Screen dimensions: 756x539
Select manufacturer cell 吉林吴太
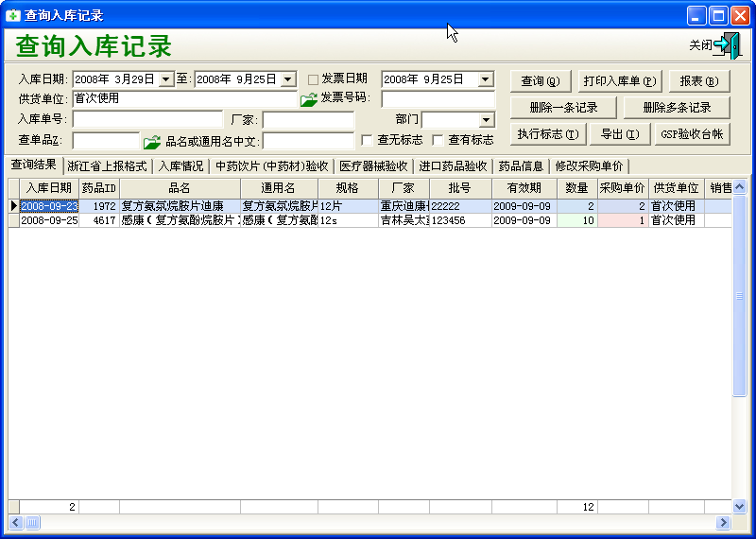pos(404,220)
